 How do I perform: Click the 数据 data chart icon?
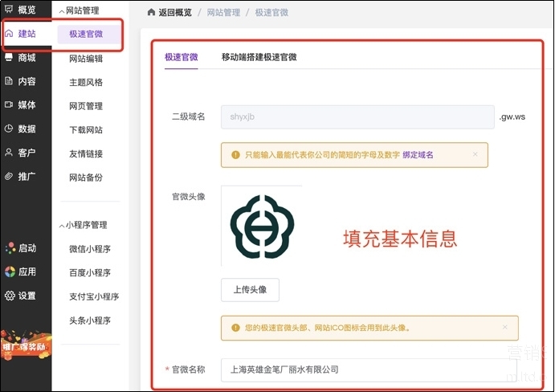pyautogui.click(x=9, y=129)
